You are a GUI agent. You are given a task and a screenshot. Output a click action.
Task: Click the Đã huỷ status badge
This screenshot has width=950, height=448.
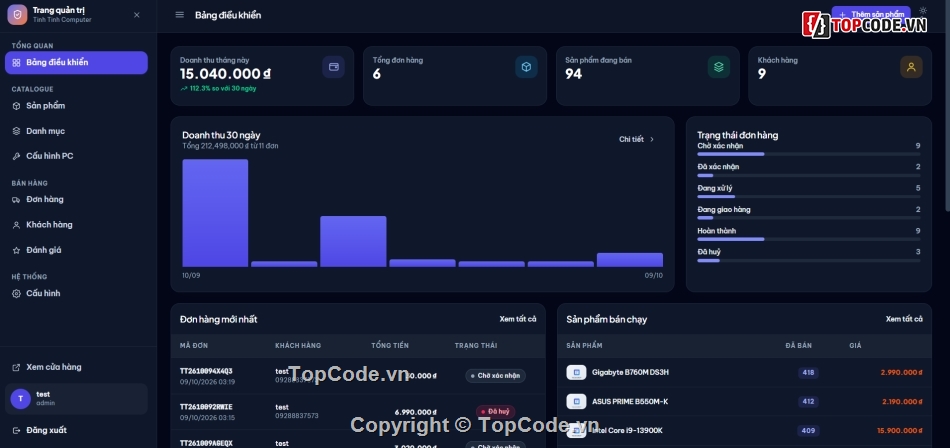pos(496,412)
